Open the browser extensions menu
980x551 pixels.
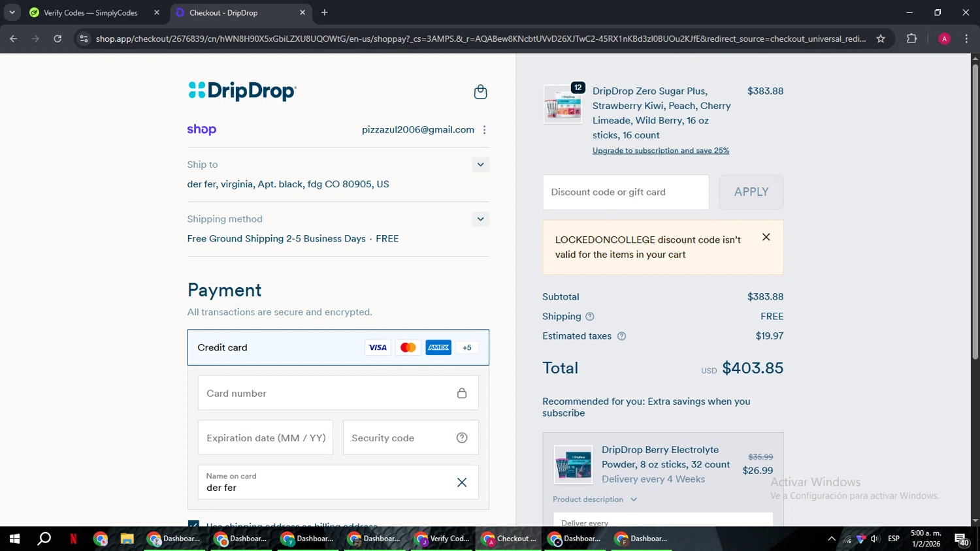[911, 39]
